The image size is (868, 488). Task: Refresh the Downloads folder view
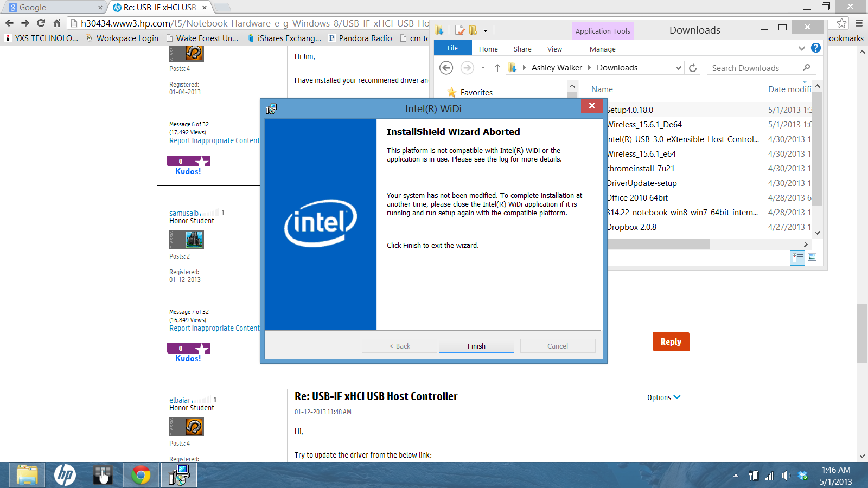(x=693, y=68)
